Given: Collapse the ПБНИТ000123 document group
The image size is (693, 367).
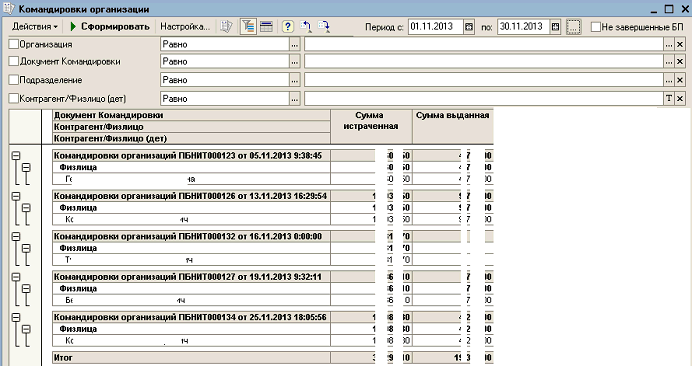Looking at the screenshot, I should coord(16,156).
